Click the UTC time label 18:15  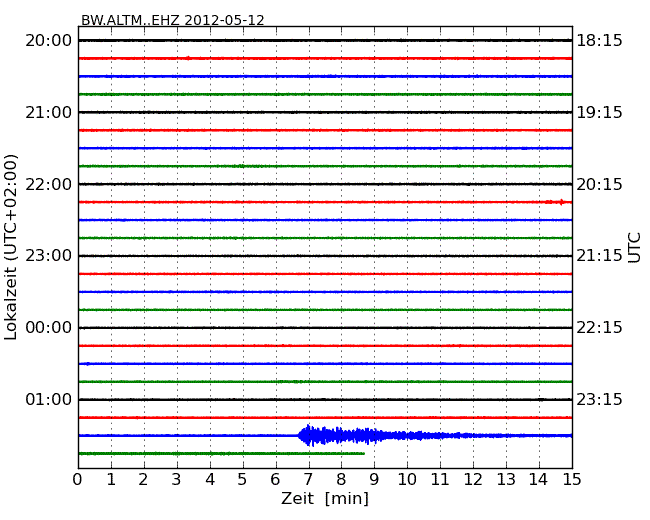(x=599, y=41)
